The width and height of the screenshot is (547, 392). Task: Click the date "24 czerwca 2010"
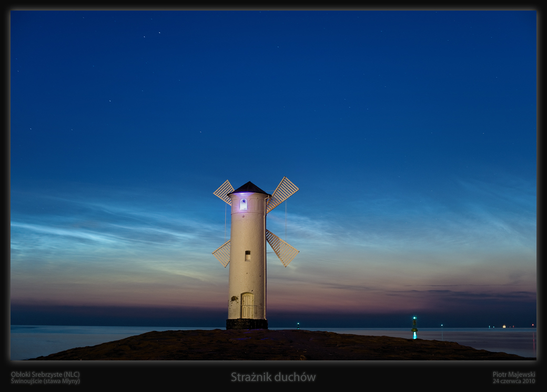point(514,381)
